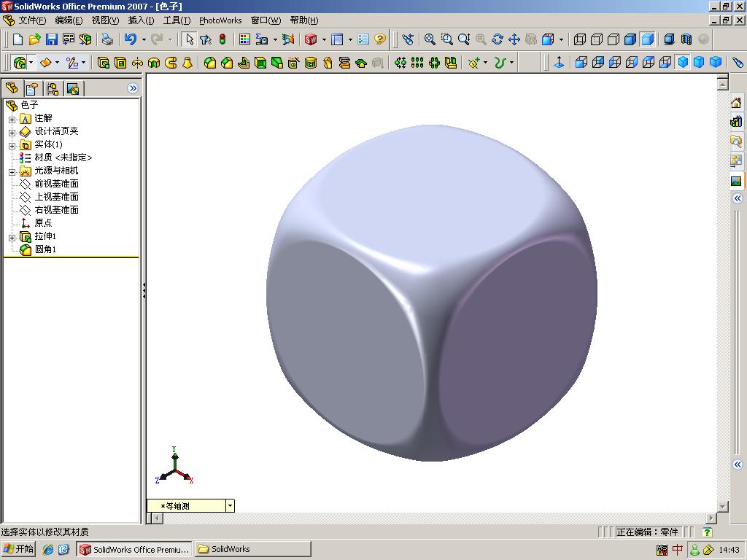Select 圆角1 in the feature tree
Image resolution: width=747 pixels, height=560 pixels.
(45, 249)
